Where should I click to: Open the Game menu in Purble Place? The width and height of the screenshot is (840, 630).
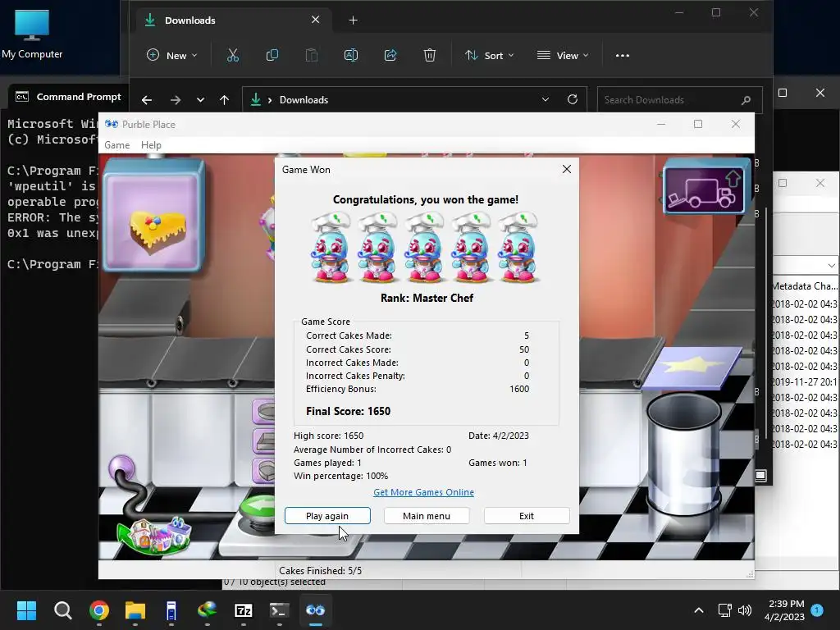[116, 145]
